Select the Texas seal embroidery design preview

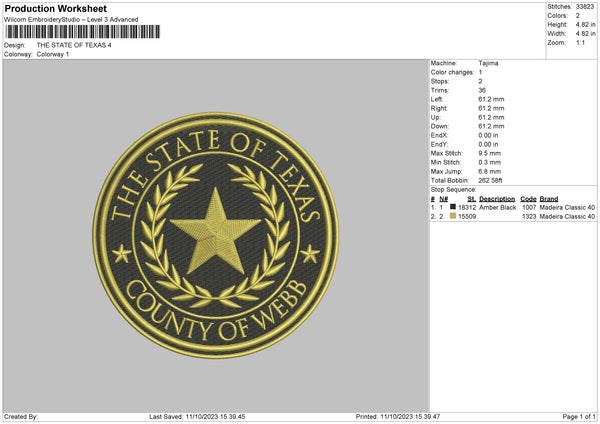(x=216, y=235)
